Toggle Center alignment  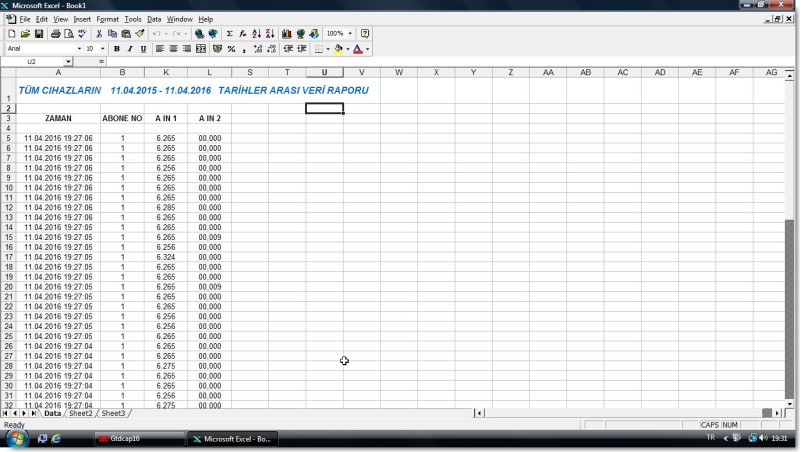click(173, 48)
